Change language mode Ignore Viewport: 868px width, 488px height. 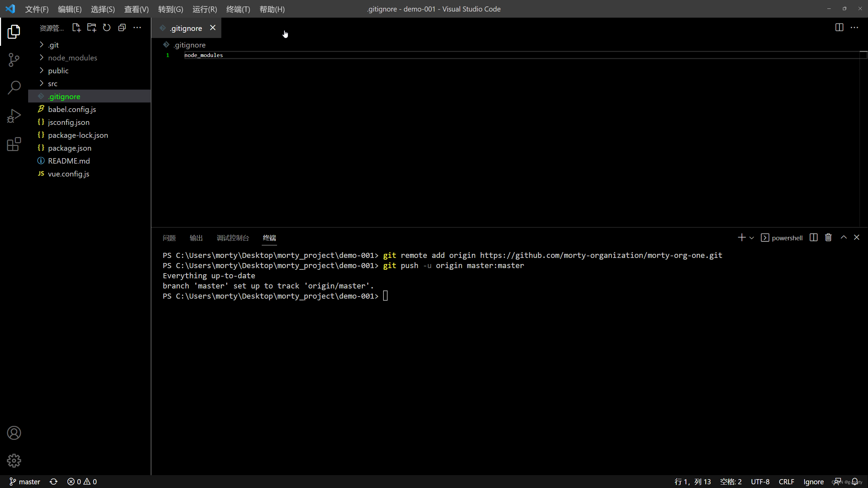(x=813, y=482)
